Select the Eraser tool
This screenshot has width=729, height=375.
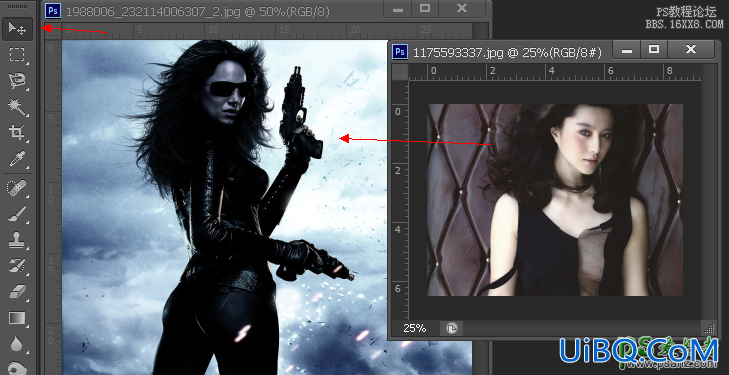click(18, 292)
